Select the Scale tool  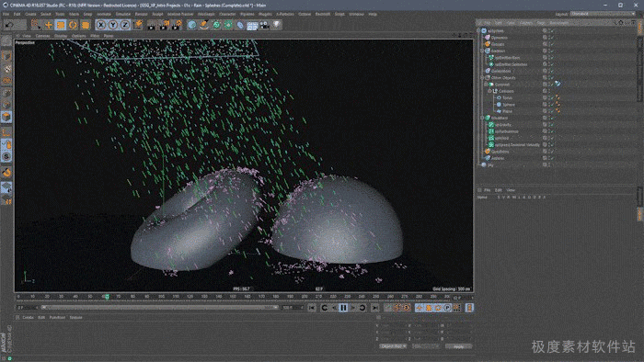pyautogui.click(x=61, y=25)
